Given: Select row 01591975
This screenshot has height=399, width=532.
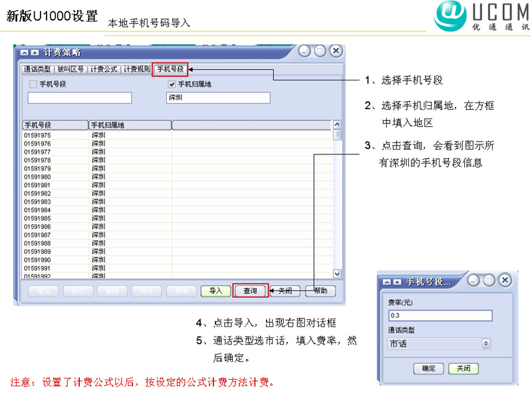Looking at the screenshot, I should (x=178, y=136).
